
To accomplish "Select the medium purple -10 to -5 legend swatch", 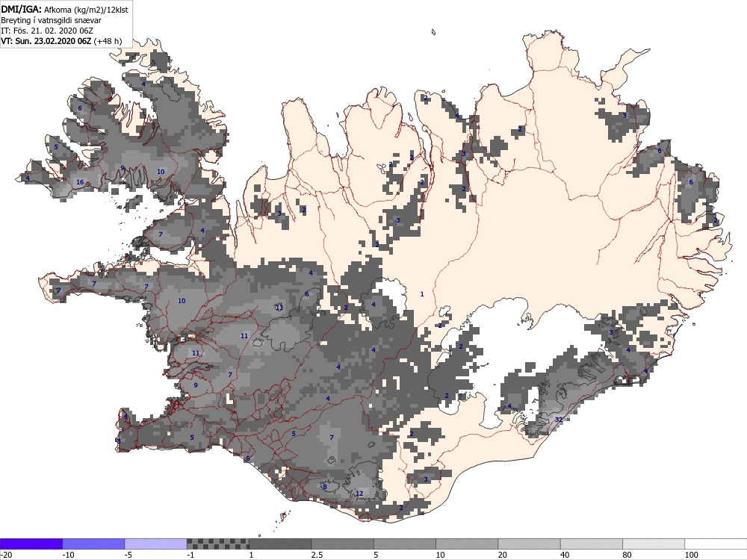I will (x=93, y=544).
